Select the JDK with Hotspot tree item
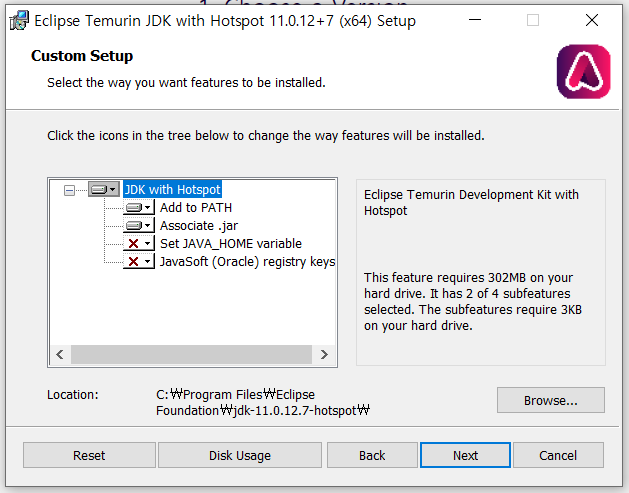Screen dimensions: 629x493 point(172,189)
